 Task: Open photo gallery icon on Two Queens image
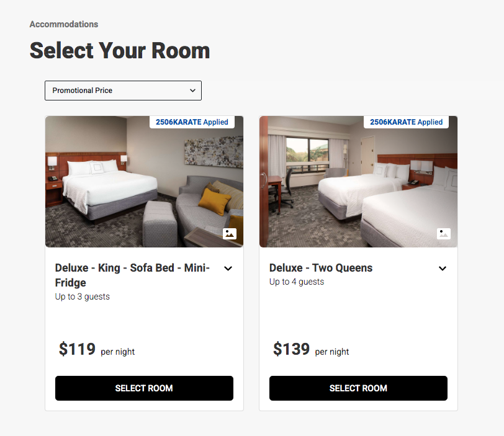pyautogui.click(x=444, y=234)
